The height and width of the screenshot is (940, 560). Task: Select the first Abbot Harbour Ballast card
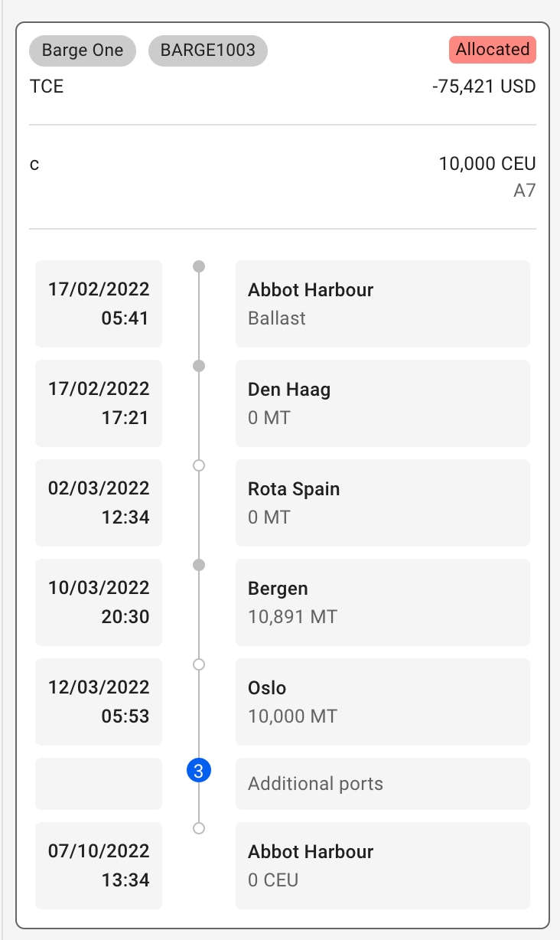pos(383,304)
